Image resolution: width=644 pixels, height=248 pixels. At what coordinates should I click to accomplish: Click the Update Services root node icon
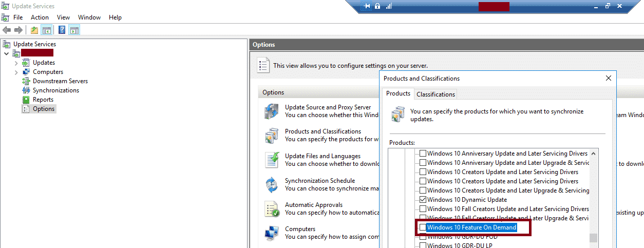coord(7,44)
